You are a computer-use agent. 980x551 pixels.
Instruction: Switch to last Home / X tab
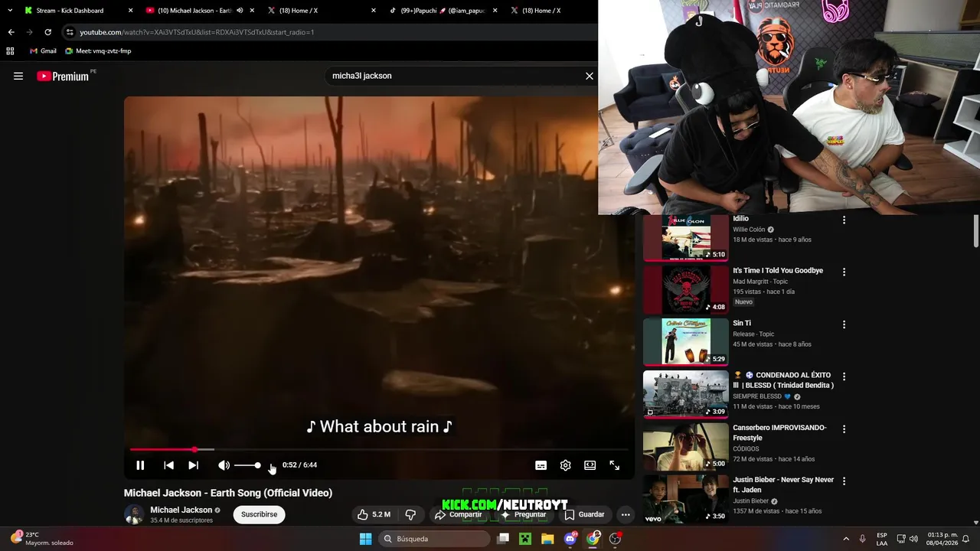tap(541, 11)
